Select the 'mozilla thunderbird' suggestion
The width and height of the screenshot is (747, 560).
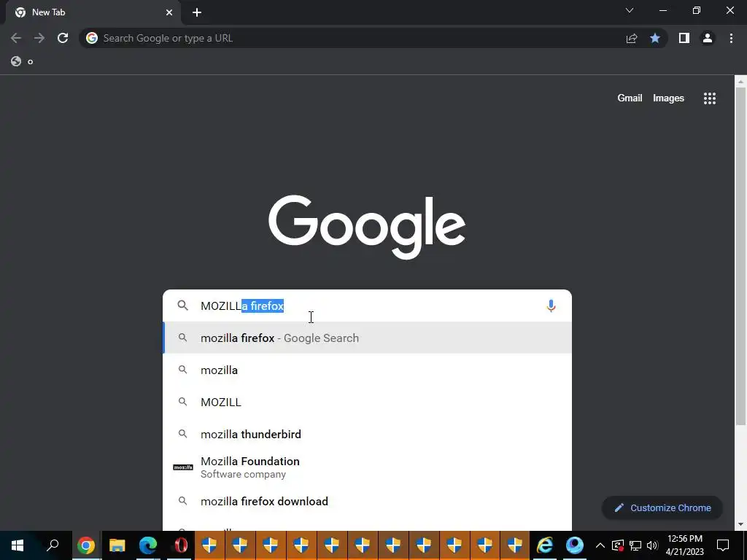click(x=367, y=435)
